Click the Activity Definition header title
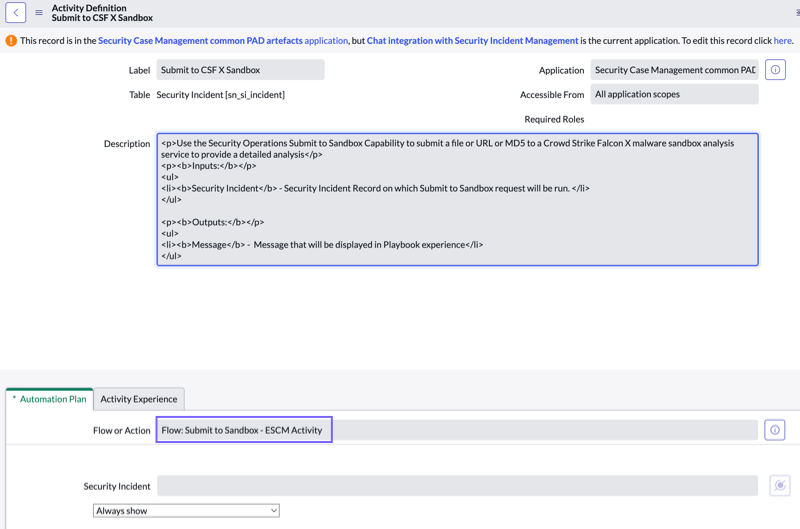The height and width of the screenshot is (529, 800). 89,8
